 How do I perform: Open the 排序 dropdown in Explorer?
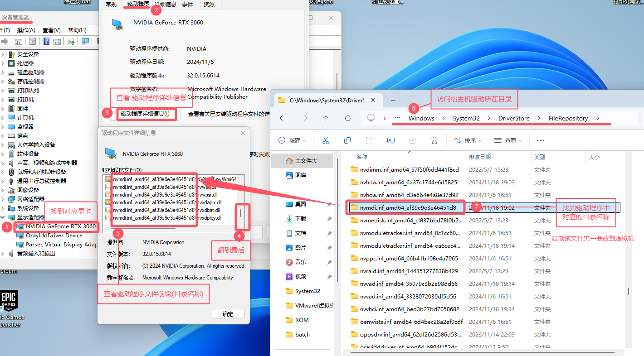tap(468, 140)
